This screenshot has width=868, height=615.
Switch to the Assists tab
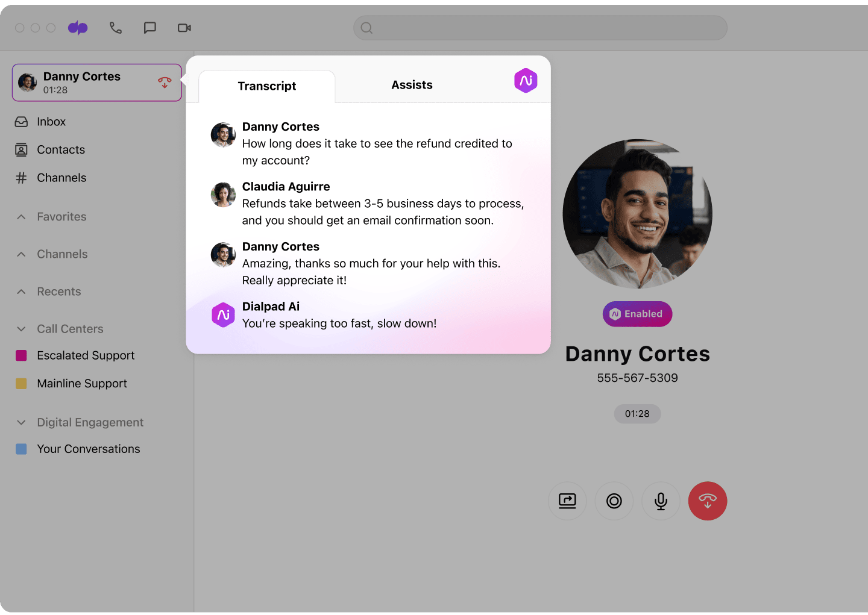(412, 85)
